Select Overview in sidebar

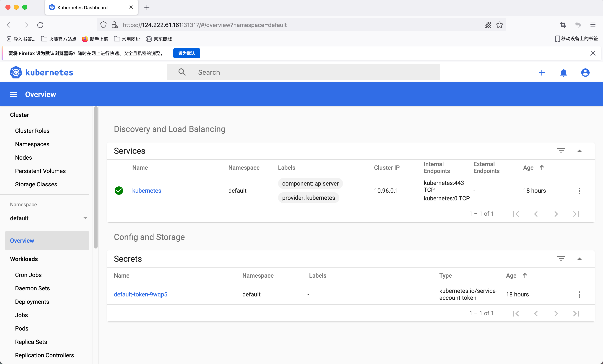[x=47, y=241]
